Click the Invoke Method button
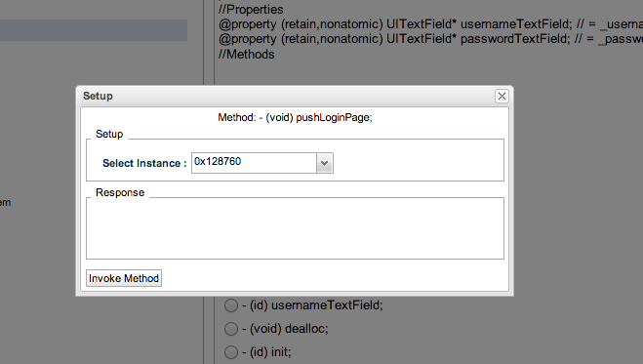The height and width of the screenshot is (364, 643). tap(124, 278)
